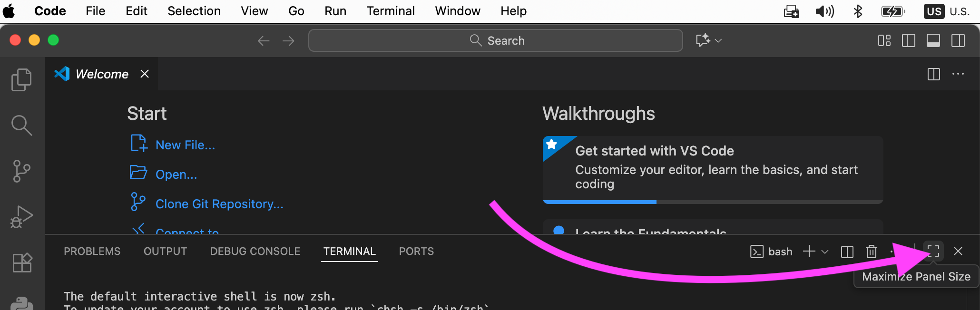Open editor More Actions ellipsis menu
Viewport: 980px width, 310px height.
(958, 74)
